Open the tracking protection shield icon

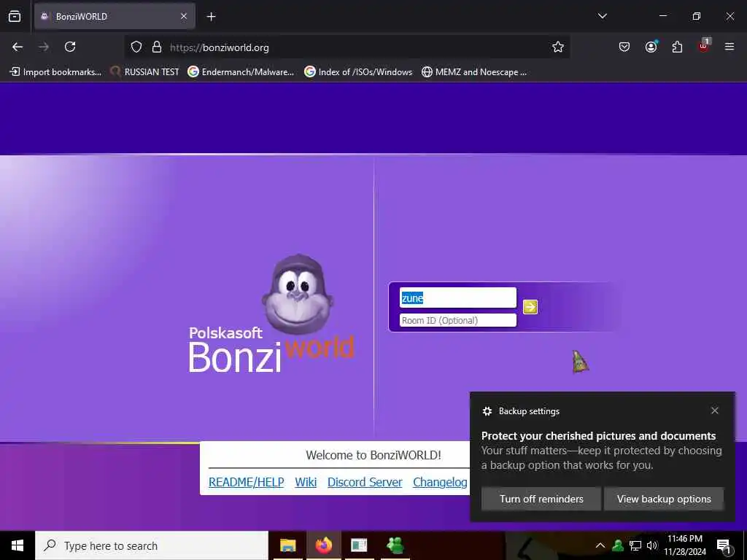136,47
